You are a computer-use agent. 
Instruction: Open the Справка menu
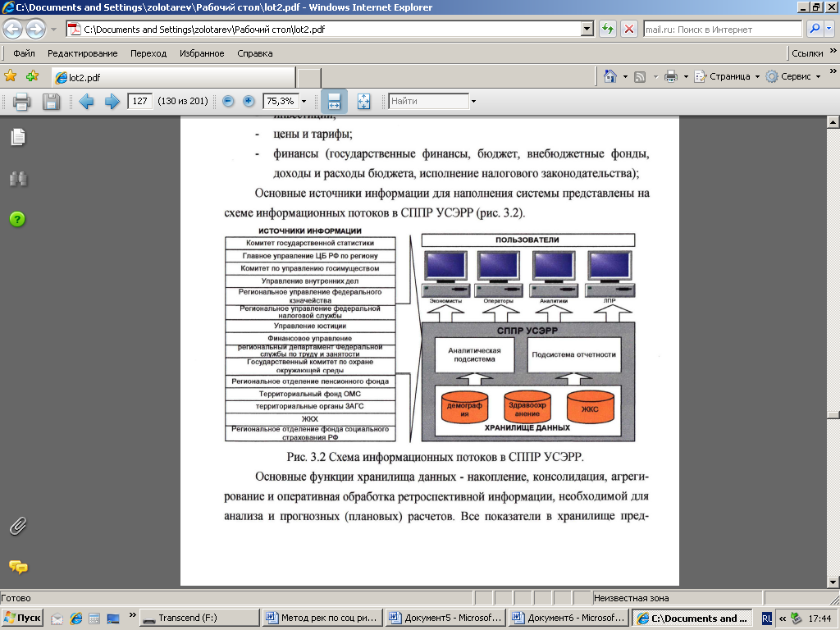[x=255, y=53]
